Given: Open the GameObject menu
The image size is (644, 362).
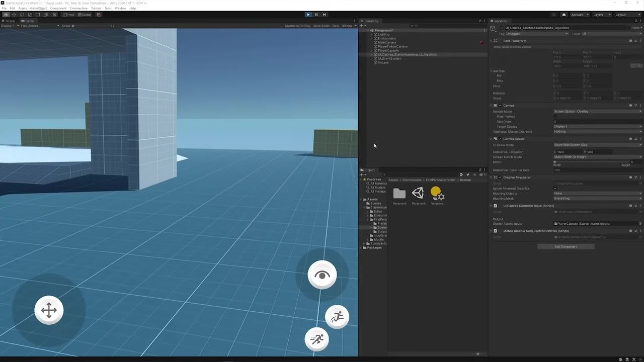Looking at the screenshot, I should click(39, 9).
